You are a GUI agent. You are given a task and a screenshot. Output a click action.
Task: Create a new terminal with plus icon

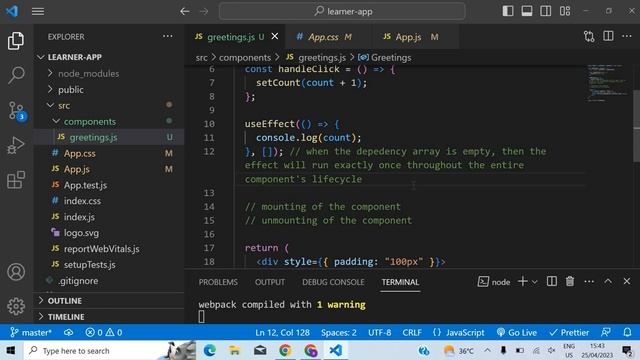[522, 281]
